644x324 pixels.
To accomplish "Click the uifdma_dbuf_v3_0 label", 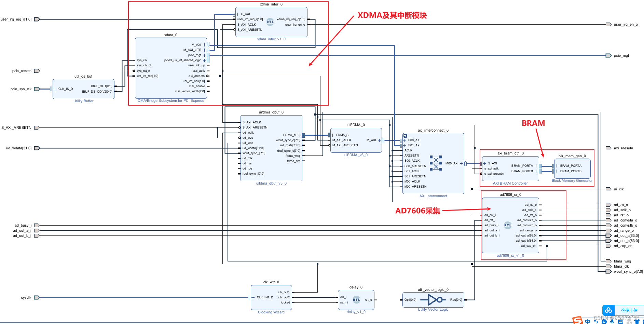I will (271, 184).
